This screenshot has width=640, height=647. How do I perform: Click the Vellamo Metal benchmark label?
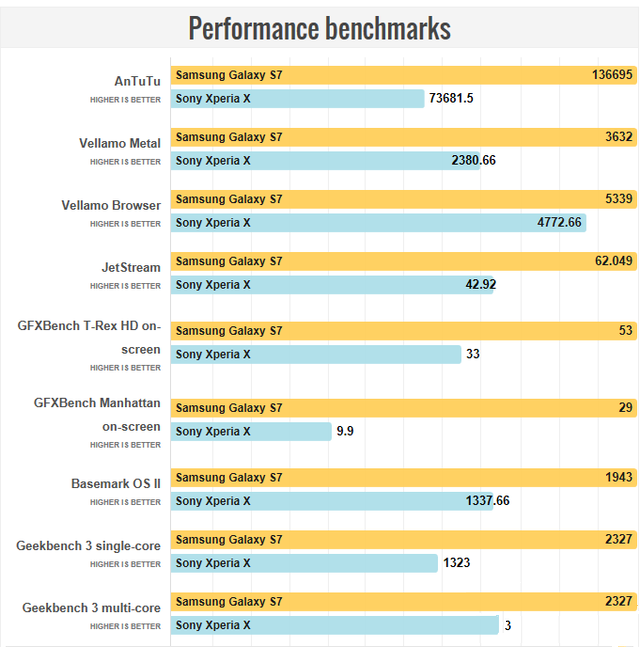[x=120, y=143]
